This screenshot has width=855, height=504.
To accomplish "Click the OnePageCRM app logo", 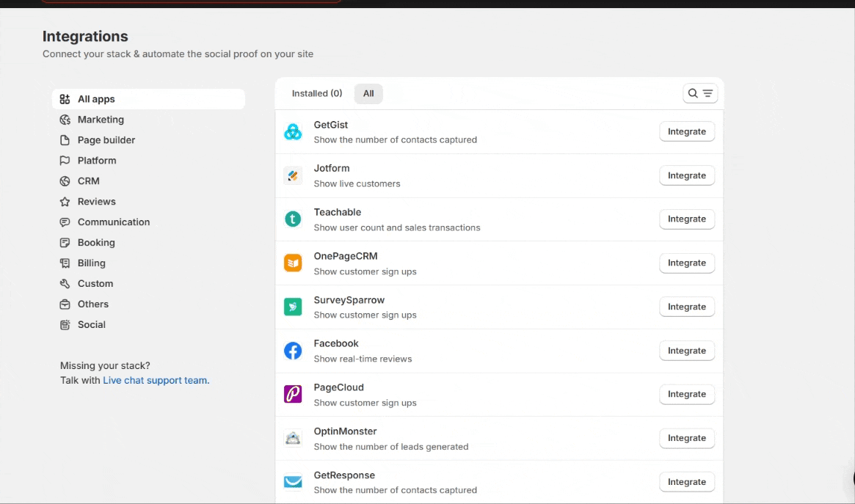I will [x=293, y=263].
